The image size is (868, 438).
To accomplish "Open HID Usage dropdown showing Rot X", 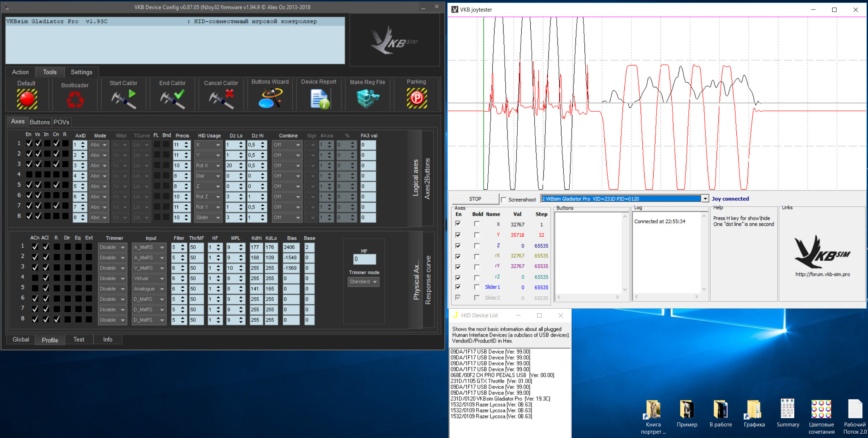I will pos(208,166).
